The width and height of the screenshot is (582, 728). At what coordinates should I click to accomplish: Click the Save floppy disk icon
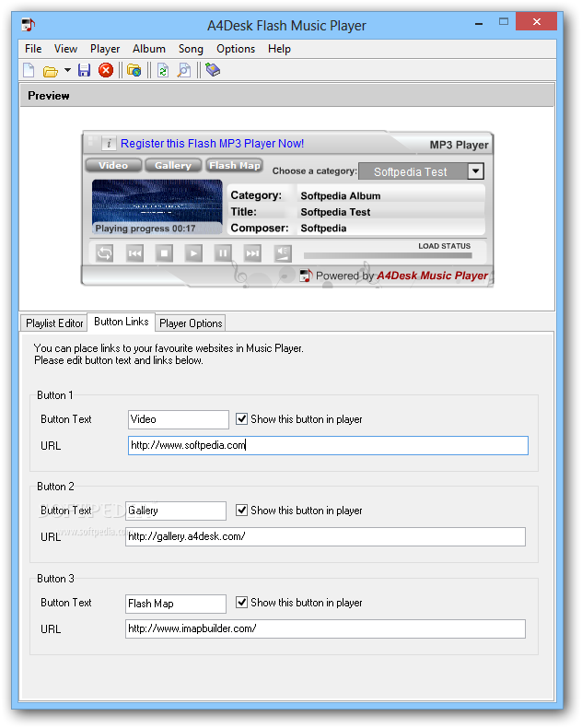(x=84, y=70)
